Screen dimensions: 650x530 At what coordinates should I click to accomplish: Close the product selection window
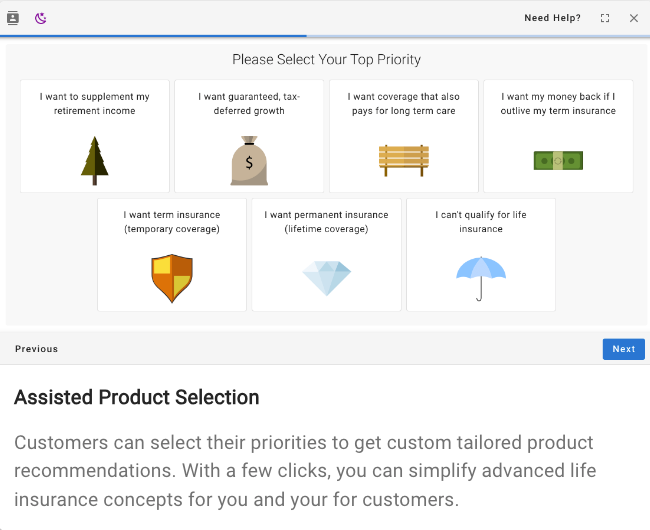[x=633, y=18]
